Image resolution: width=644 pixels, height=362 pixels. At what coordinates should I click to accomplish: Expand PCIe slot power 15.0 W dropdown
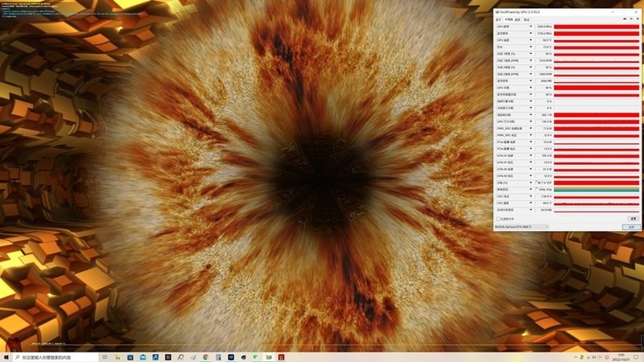(x=530, y=142)
